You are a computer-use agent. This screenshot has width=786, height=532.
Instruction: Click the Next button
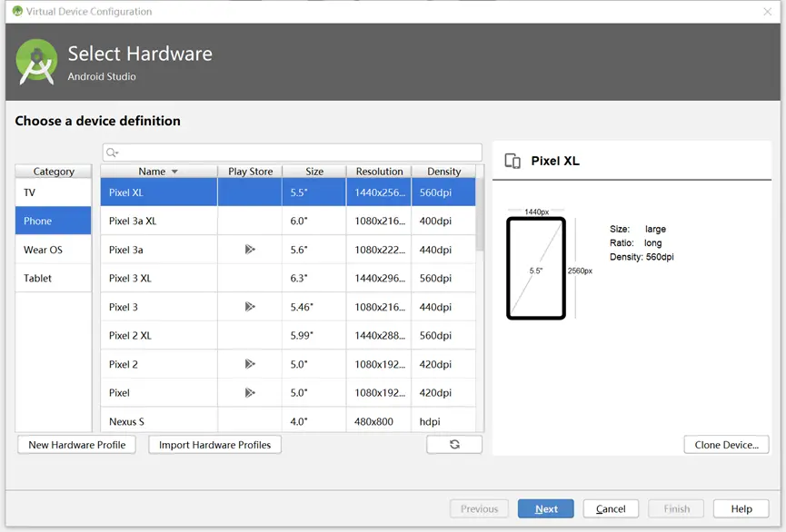click(x=546, y=509)
